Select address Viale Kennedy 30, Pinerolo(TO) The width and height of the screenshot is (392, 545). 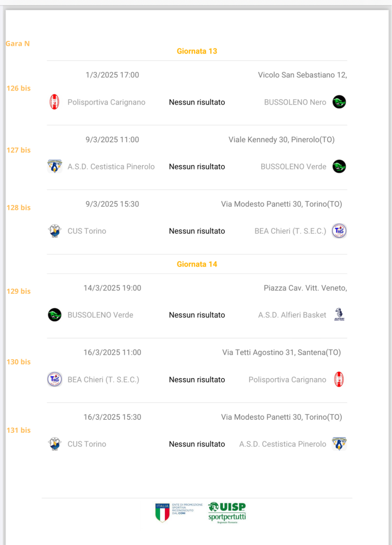[x=281, y=140]
